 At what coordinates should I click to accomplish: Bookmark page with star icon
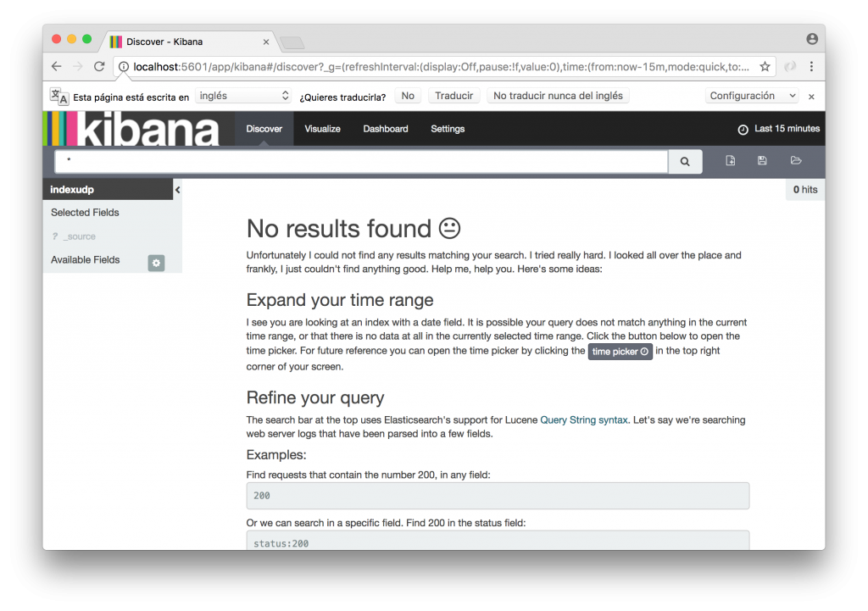(765, 67)
